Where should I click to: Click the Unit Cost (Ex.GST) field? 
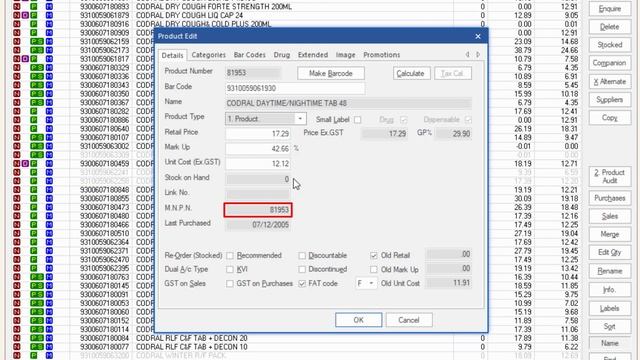[x=258, y=164]
